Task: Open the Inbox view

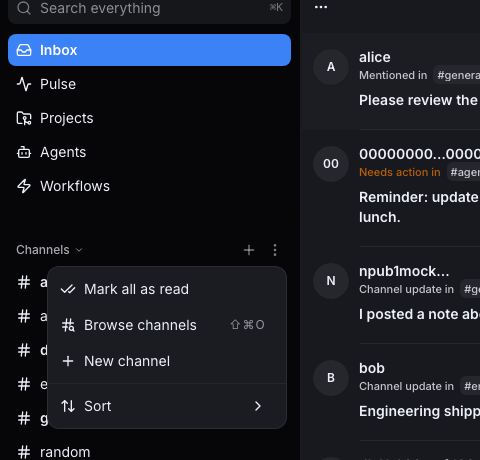Action: point(149,50)
